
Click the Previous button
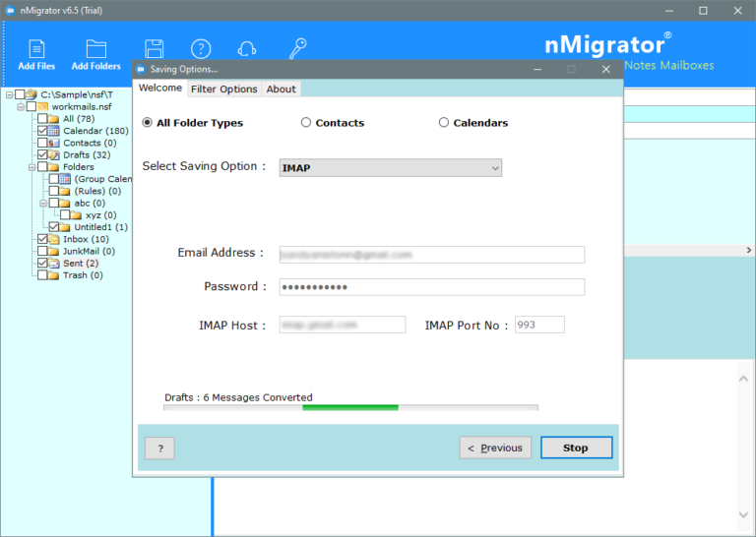pos(495,447)
